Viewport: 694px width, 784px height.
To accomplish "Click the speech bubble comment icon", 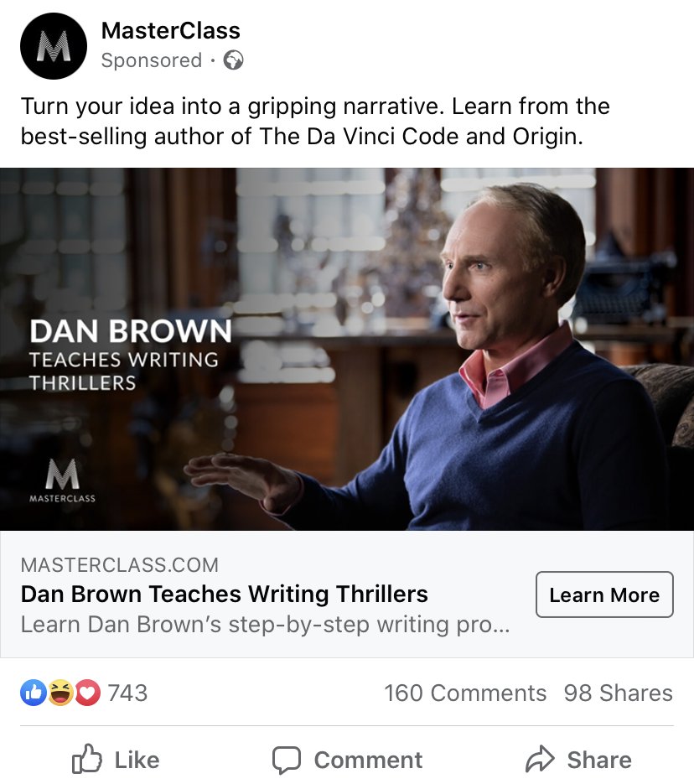I will point(287,760).
